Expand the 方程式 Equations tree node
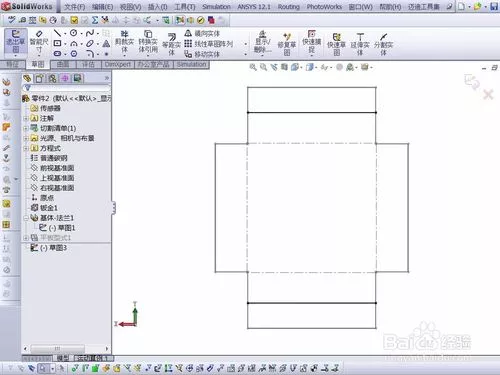 pyautogui.click(x=26, y=148)
